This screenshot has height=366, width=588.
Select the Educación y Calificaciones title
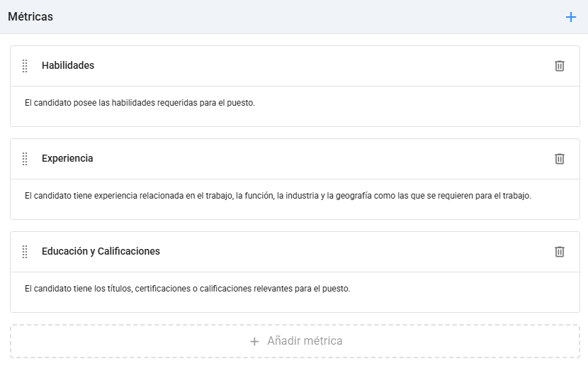(101, 251)
